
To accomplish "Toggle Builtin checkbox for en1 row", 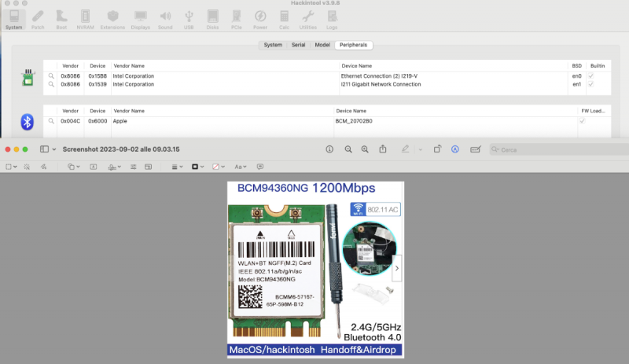I will click(x=591, y=84).
